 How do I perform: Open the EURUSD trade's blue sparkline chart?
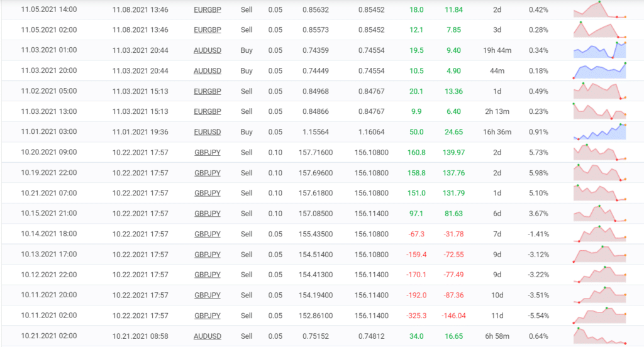coord(600,132)
